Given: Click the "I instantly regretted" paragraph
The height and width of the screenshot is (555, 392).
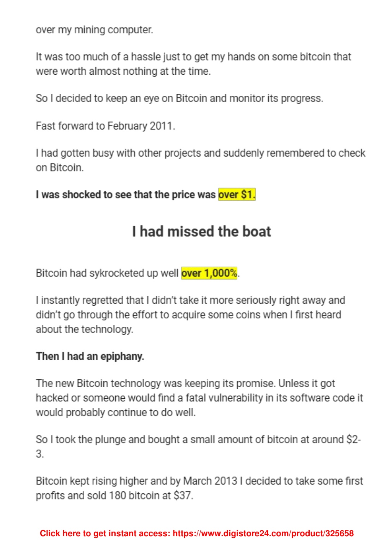Looking at the screenshot, I should [x=191, y=314].
